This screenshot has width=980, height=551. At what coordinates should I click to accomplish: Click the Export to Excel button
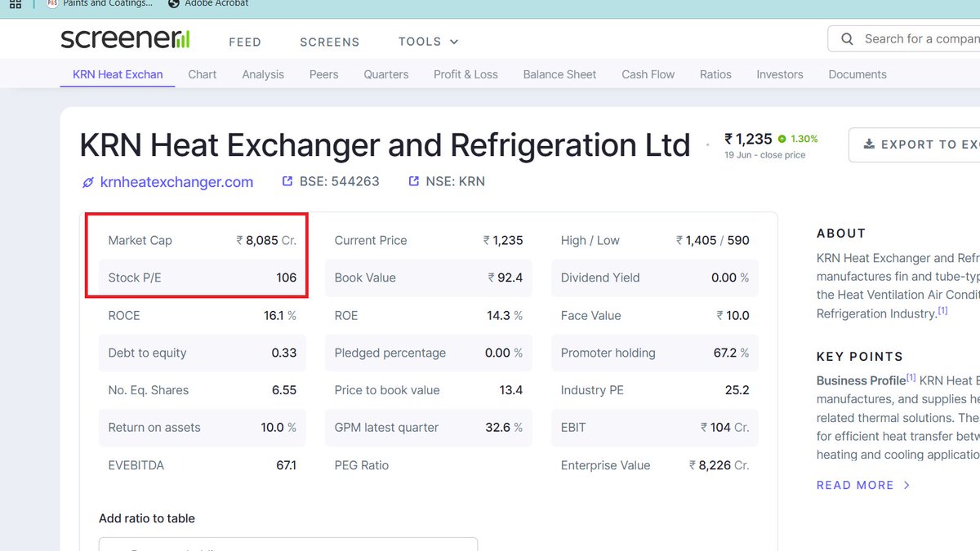[x=915, y=144]
